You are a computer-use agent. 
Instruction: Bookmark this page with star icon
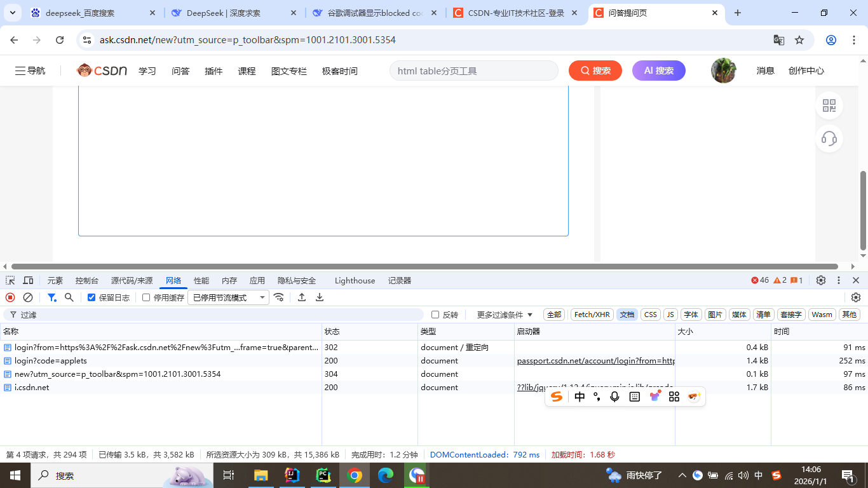799,40
